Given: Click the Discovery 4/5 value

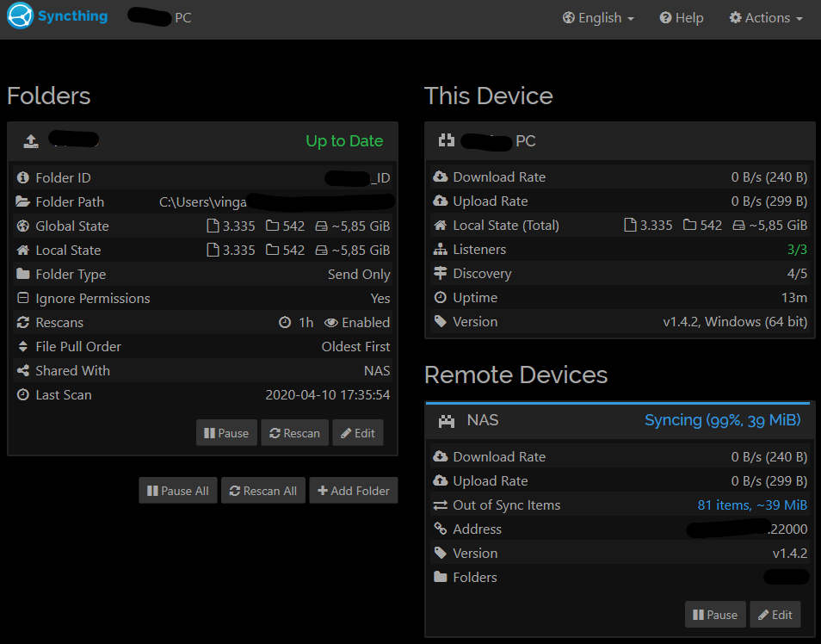Looking at the screenshot, I should pyautogui.click(x=797, y=274).
